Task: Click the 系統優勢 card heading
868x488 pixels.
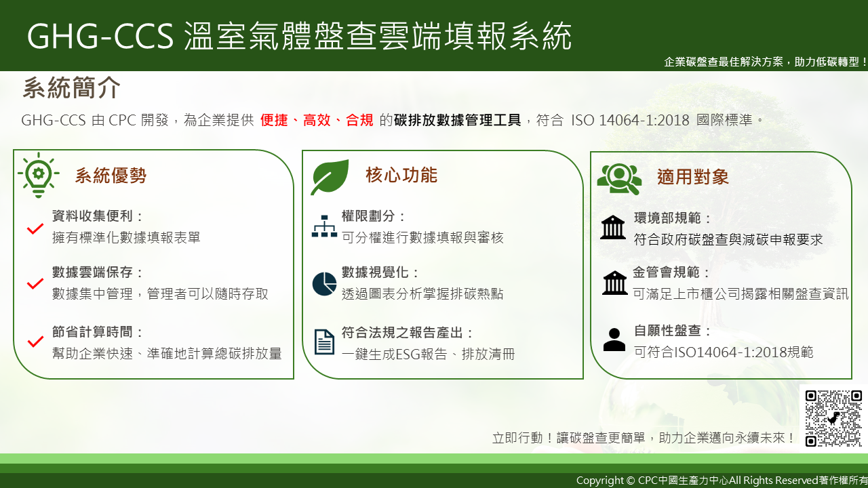Action: (111, 176)
